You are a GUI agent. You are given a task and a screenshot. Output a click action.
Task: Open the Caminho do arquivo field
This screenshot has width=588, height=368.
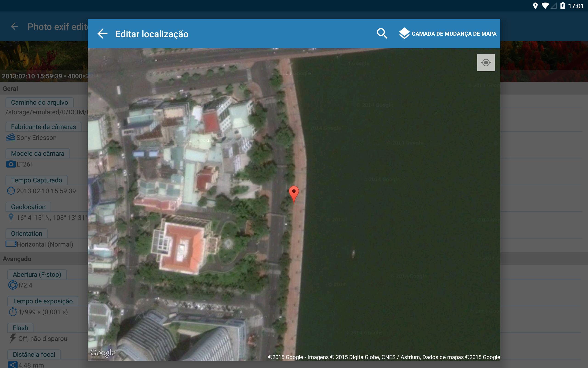click(x=39, y=102)
